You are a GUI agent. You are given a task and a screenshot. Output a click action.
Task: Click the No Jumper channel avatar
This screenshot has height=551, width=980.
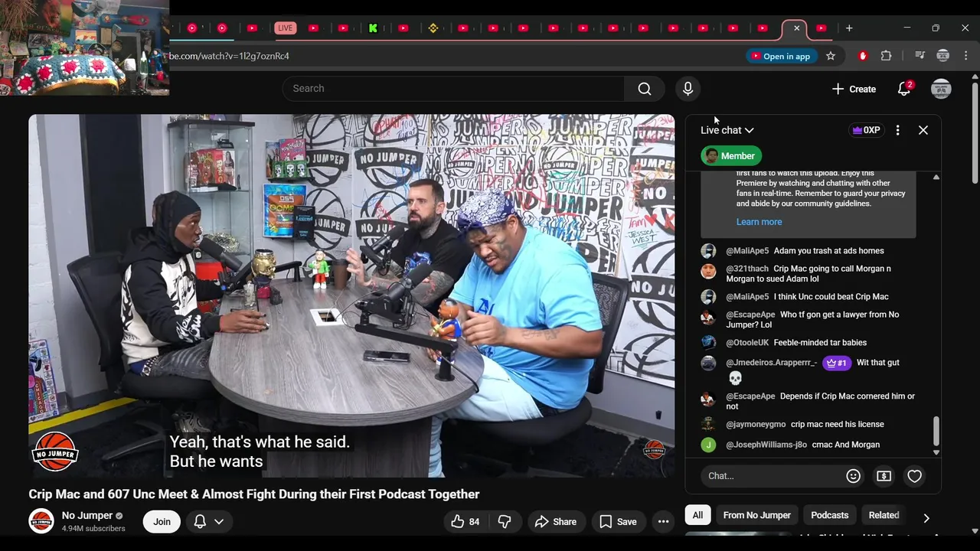click(41, 521)
